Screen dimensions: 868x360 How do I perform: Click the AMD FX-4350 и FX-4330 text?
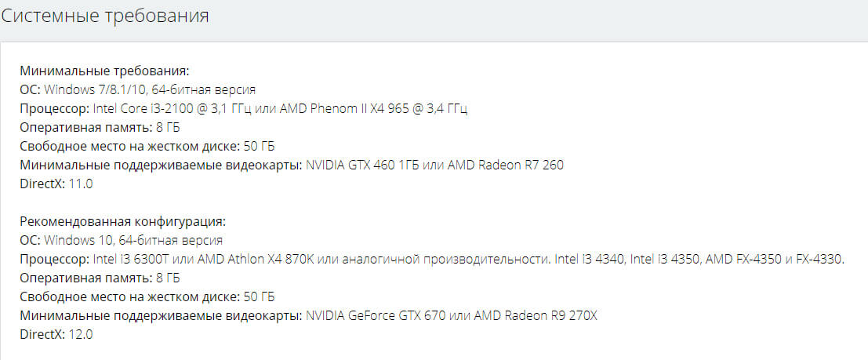775,259
